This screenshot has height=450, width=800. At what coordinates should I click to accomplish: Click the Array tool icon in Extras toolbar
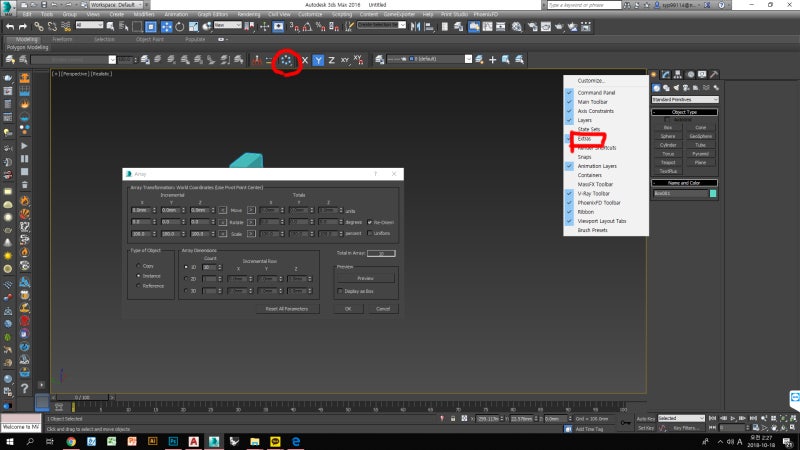click(286, 60)
